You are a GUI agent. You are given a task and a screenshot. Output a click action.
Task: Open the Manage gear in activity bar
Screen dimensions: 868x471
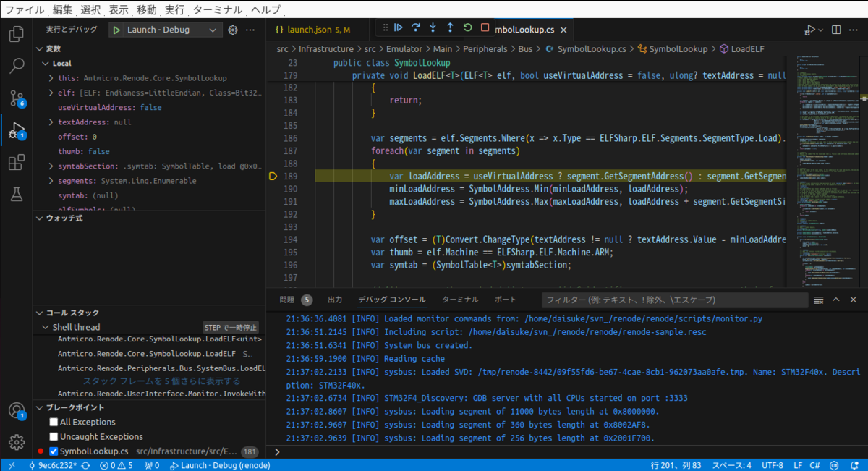pyautogui.click(x=16, y=442)
